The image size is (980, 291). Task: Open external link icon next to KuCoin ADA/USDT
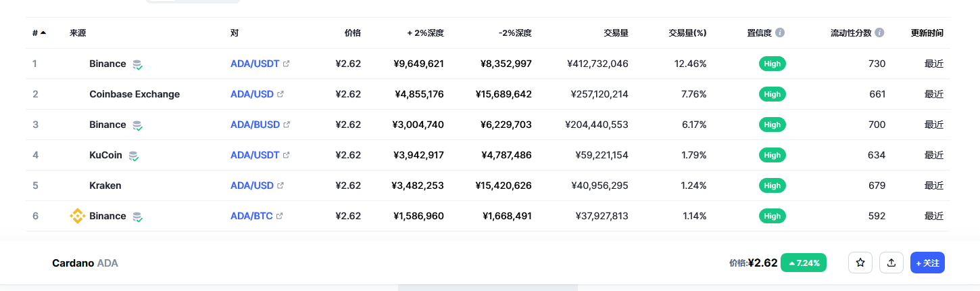pos(286,155)
